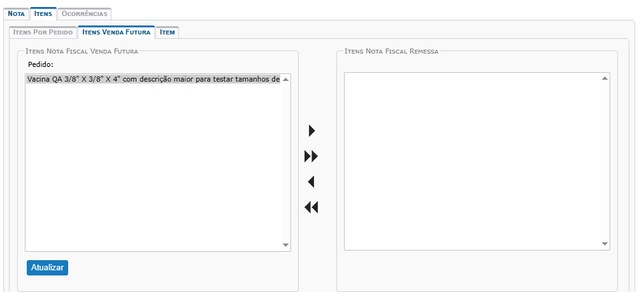The height and width of the screenshot is (292, 644).
Task: Select the Itens Venda Futura sub-tab
Action: [117, 32]
